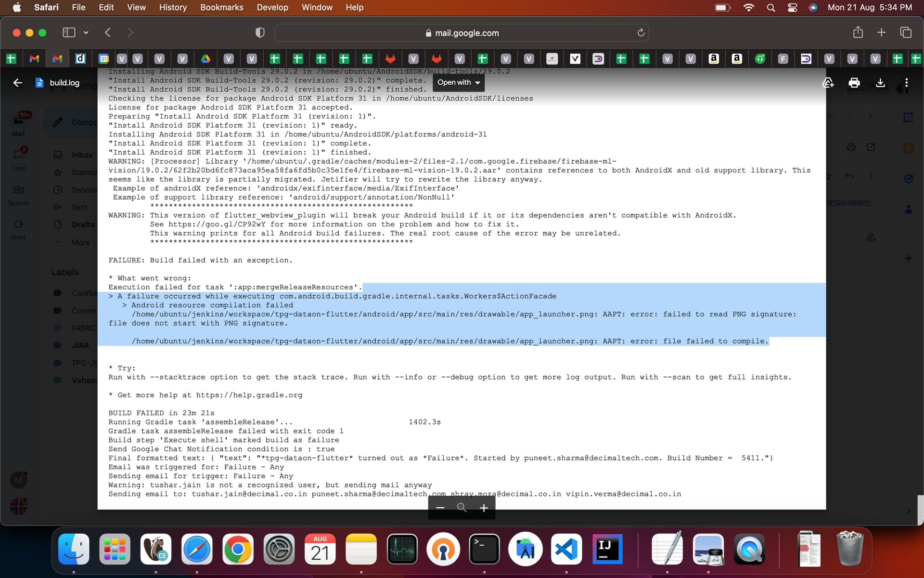Viewport: 924px width, 578px height.
Task: Click the date and time in menu bar
Action: click(870, 7)
